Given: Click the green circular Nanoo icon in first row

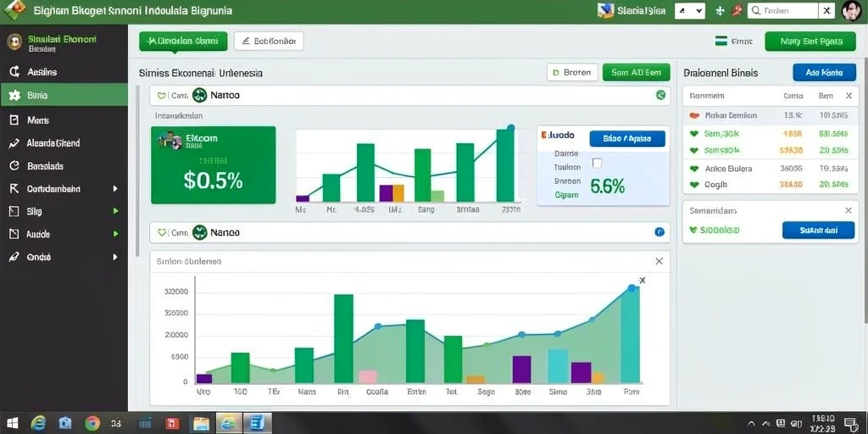Looking at the screenshot, I should pyautogui.click(x=199, y=95).
